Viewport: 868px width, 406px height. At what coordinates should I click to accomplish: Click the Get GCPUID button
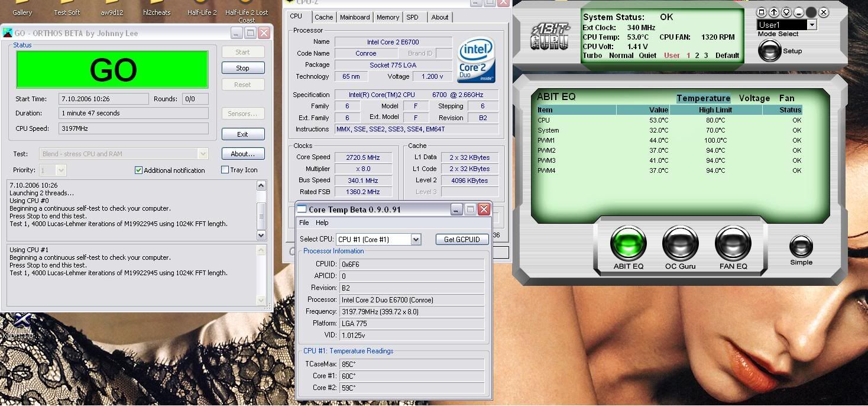pos(462,239)
